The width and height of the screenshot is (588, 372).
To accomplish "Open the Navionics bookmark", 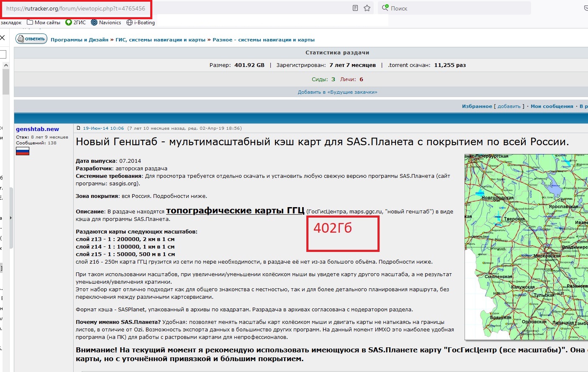I will [106, 23].
